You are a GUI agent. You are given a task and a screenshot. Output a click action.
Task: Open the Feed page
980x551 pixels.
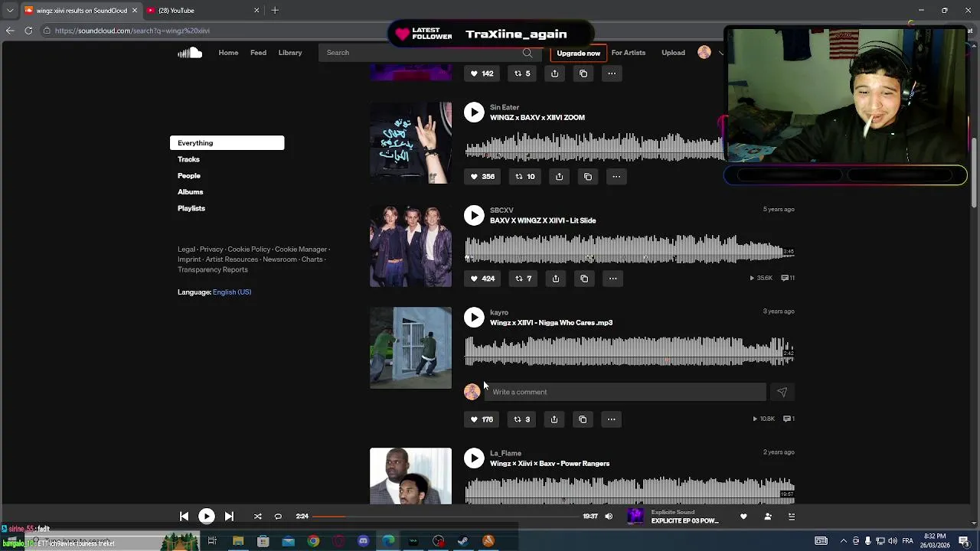point(258,53)
